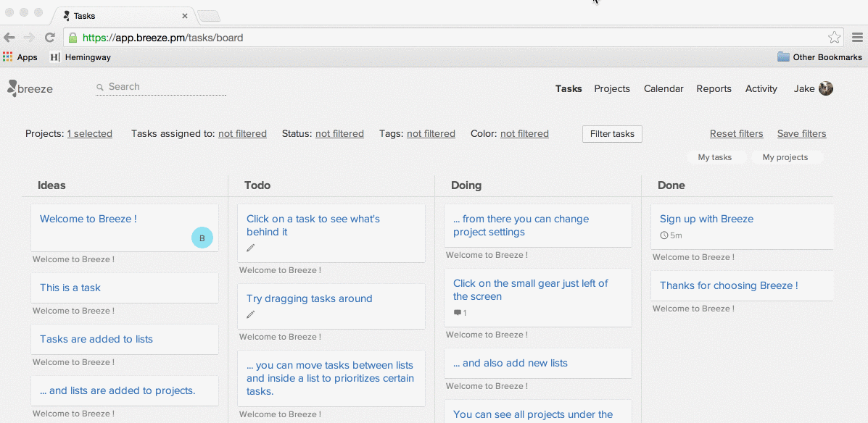This screenshot has width=868, height=423.
Task: Open task 'Click on a task to see what's behind it'
Action: coord(313,225)
